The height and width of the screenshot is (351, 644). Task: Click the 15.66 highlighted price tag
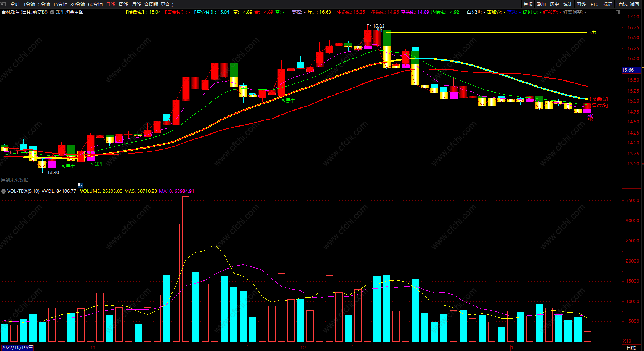click(631, 70)
